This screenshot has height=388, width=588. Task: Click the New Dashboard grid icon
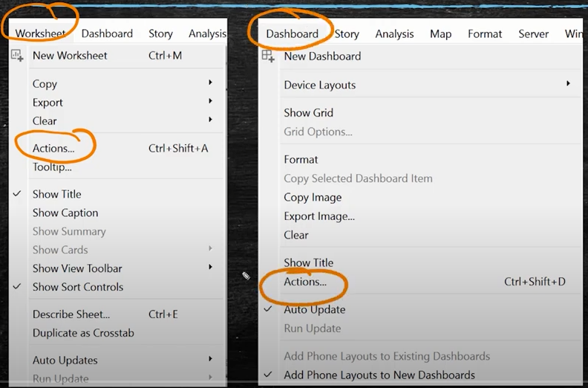[268, 56]
